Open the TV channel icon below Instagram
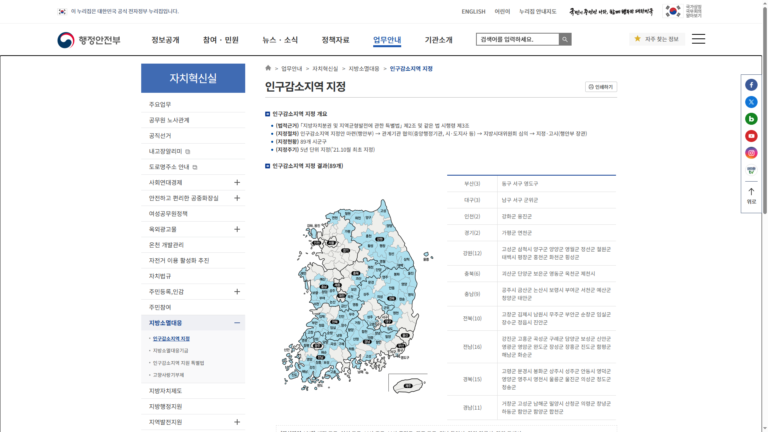This screenshot has height=432, width=768. click(751, 170)
